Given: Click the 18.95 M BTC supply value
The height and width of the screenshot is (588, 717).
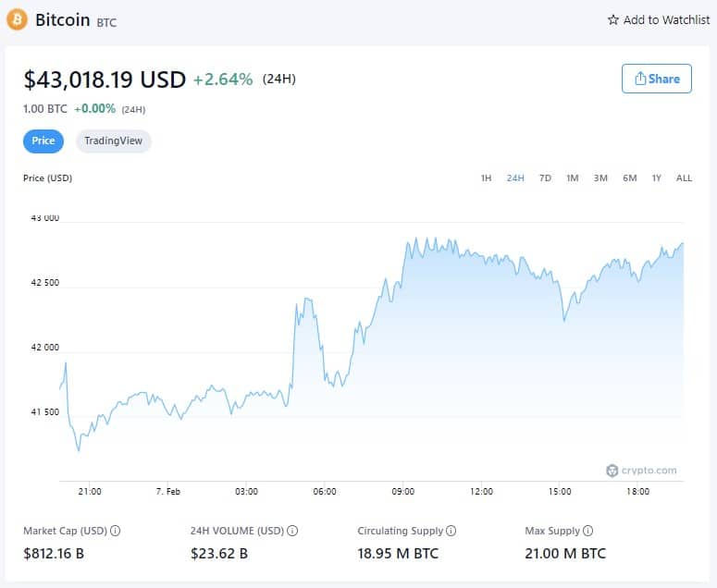Looking at the screenshot, I should coord(398,554).
